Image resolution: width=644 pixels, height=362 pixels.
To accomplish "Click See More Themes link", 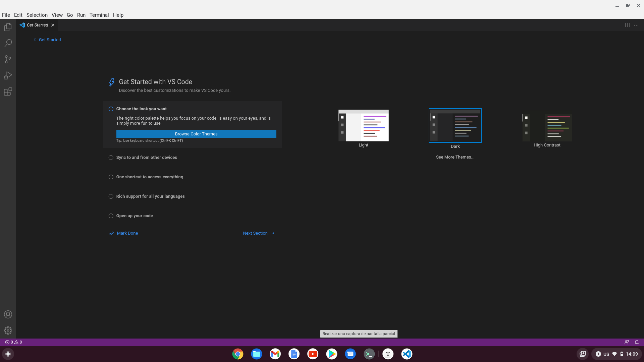I will tap(455, 157).
